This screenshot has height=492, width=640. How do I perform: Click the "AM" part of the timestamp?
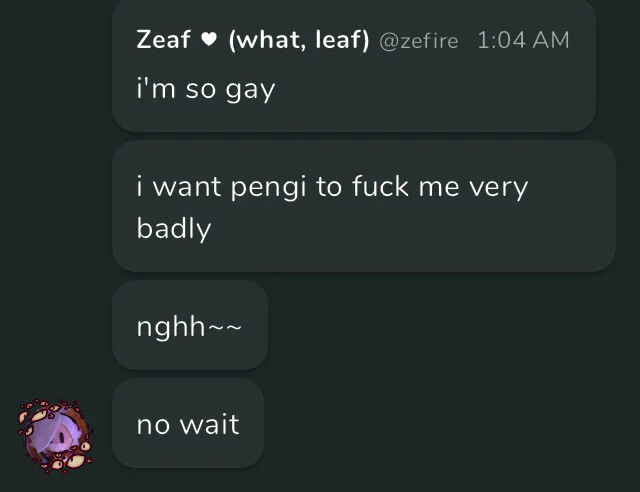click(x=551, y=40)
